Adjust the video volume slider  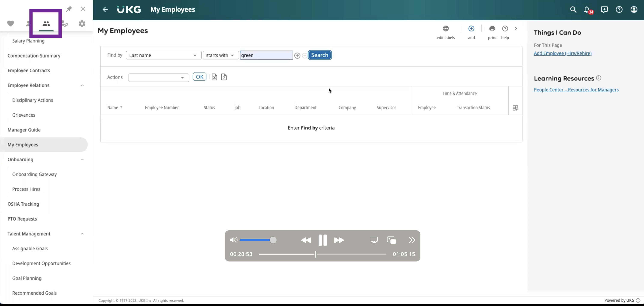pyautogui.click(x=258, y=240)
